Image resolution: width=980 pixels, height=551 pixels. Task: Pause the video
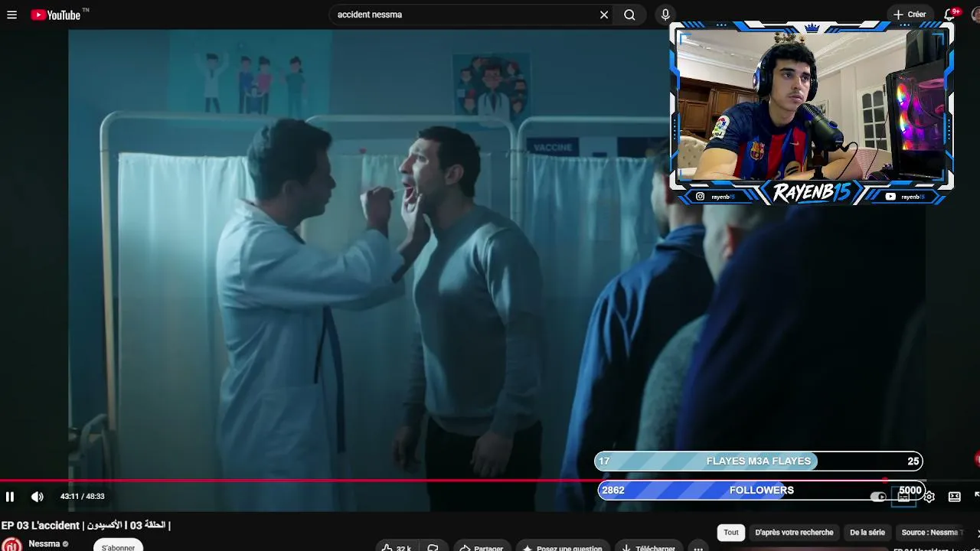[10, 497]
